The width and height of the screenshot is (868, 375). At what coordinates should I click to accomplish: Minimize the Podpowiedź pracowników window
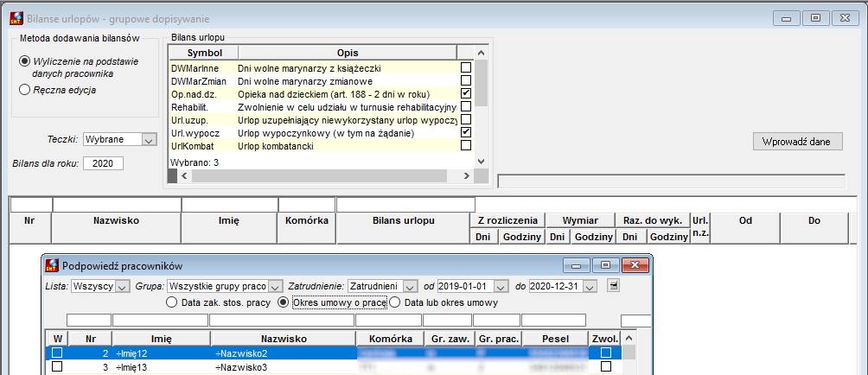coord(577,265)
